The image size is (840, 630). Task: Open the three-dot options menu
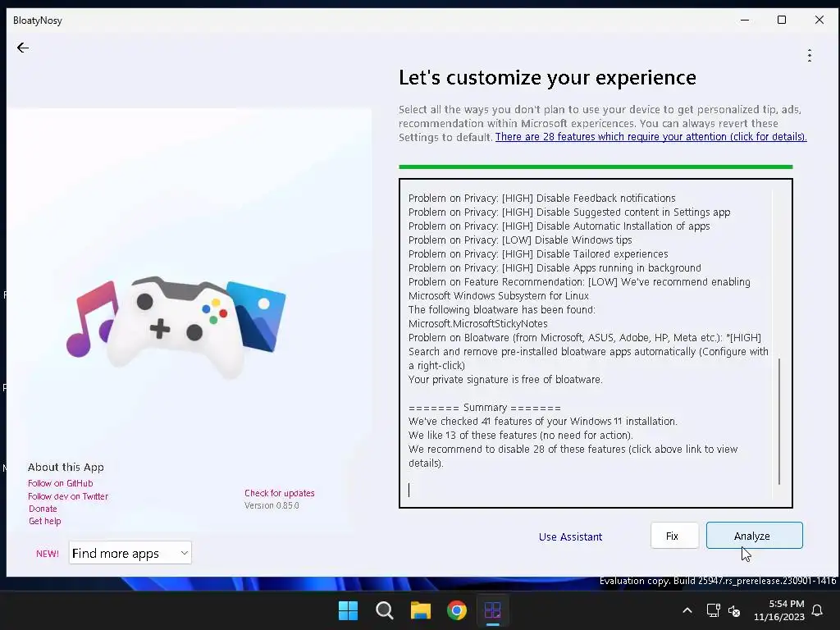coord(809,55)
